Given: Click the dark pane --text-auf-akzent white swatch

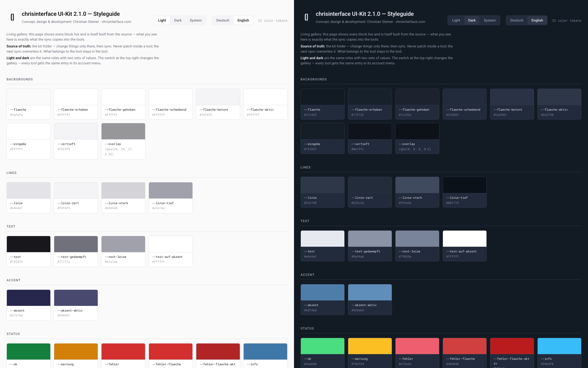Looking at the screenshot, I should [465, 239].
